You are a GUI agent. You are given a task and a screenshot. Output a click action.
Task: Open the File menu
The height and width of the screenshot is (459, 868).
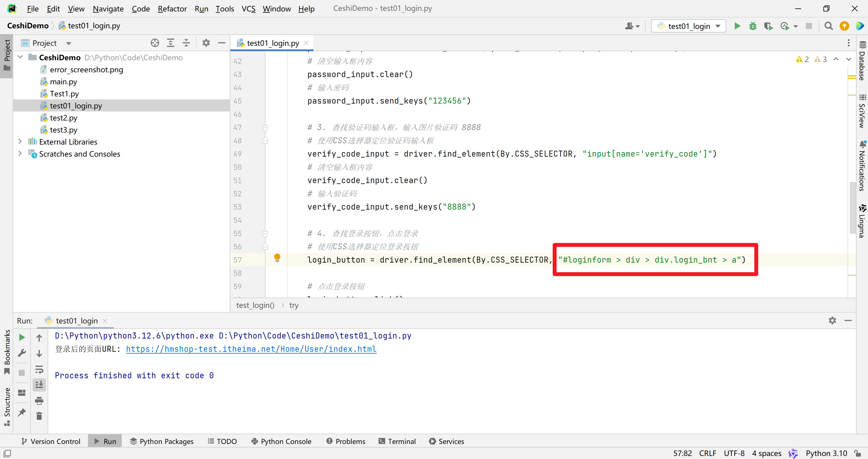pos(33,8)
